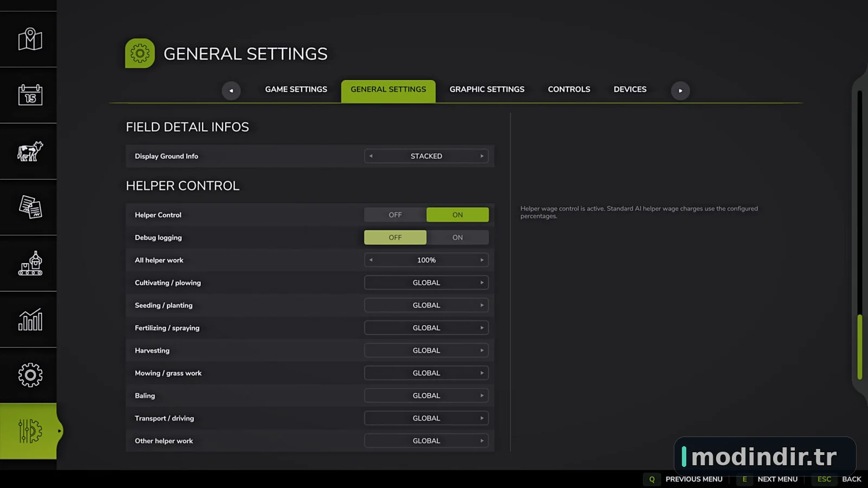Open the contracts documents icon in sidebar
868x488 pixels.
coord(30,207)
